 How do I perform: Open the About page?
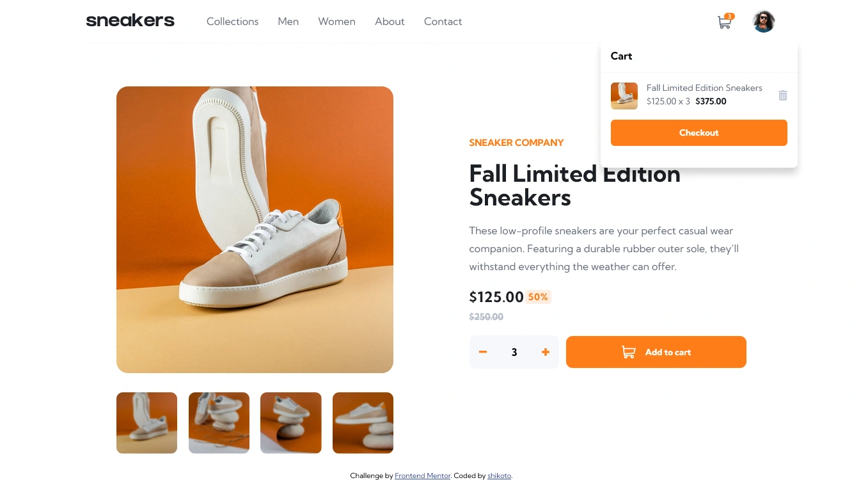click(390, 22)
